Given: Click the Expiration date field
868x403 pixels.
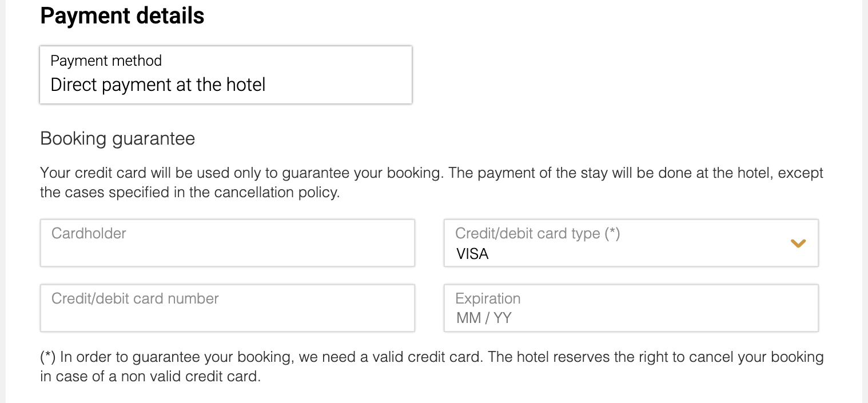Looking at the screenshot, I should coord(631,308).
